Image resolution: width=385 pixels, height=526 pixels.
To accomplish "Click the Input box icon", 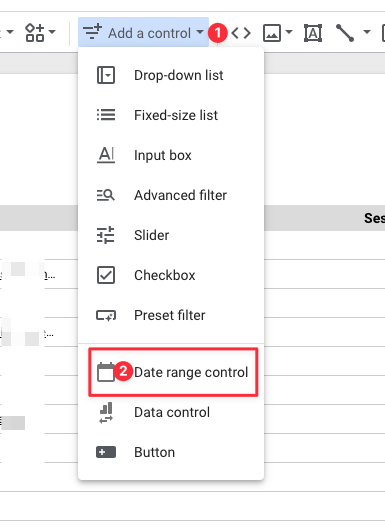I will [106, 155].
